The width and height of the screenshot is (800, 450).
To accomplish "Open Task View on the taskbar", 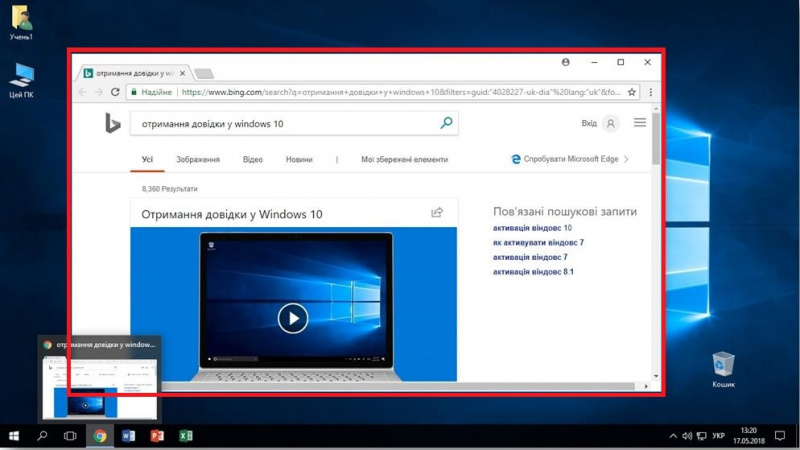I will [x=70, y=437].
